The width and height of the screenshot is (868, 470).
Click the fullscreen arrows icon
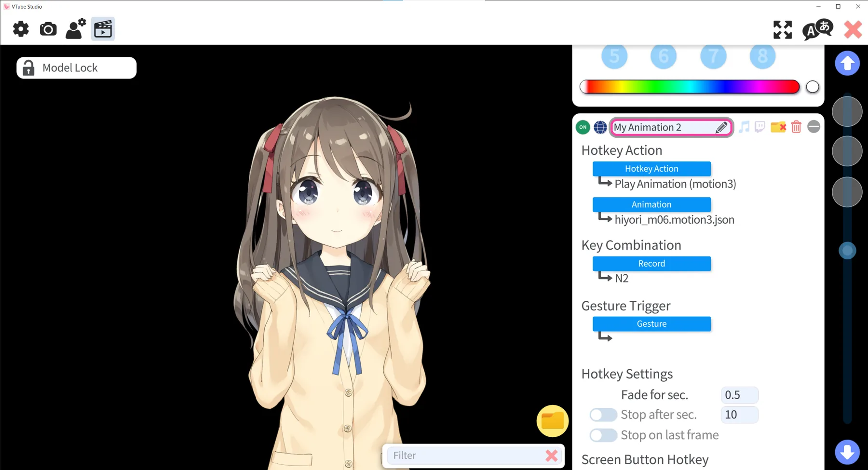coord(783,30)
